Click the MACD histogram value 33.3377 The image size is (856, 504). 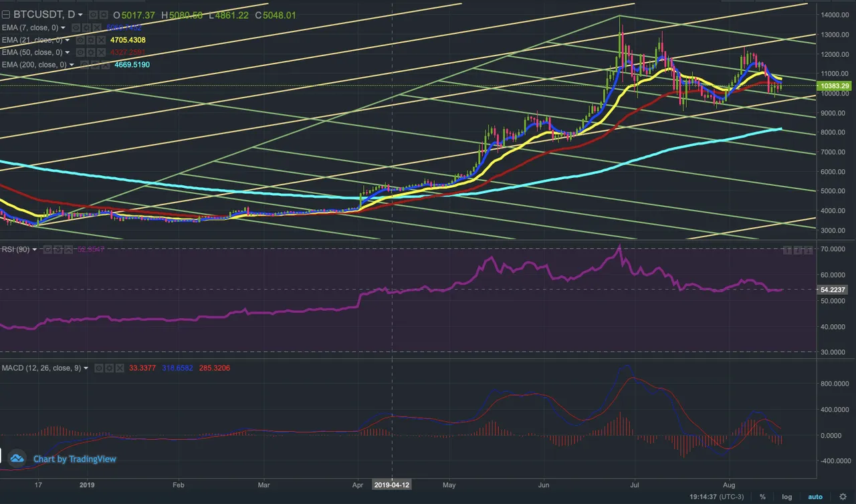click(x=141, y=368)
